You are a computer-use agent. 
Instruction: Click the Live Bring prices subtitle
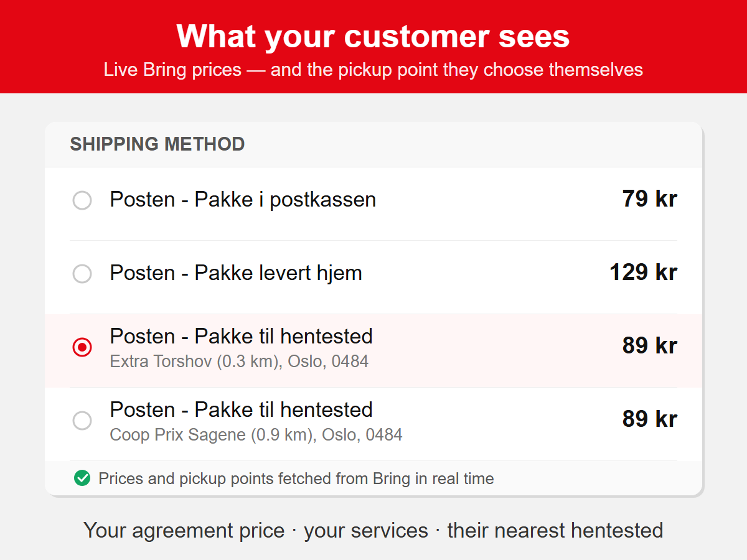pyautogui.click(x=373, y=69)
